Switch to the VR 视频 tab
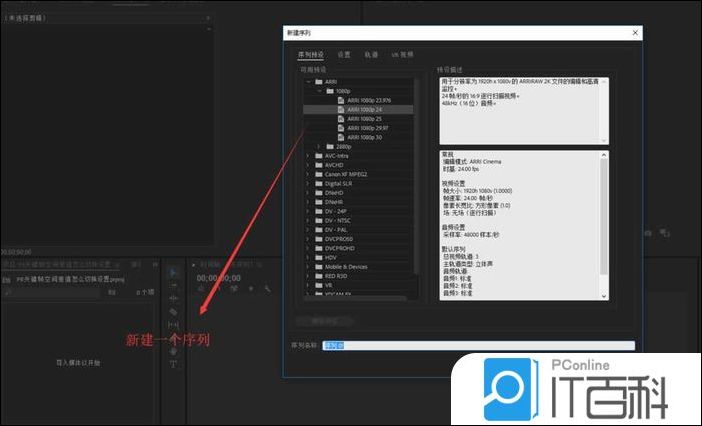The height and width of the screenshot is (426, 702). click(402, 55)
